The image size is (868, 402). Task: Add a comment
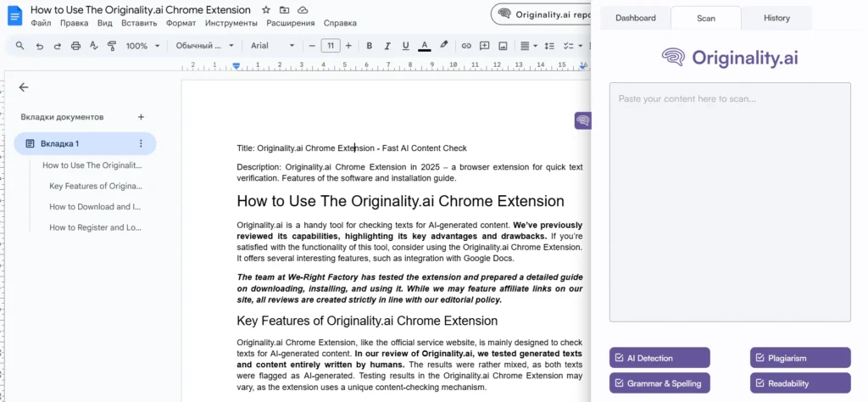484,46
